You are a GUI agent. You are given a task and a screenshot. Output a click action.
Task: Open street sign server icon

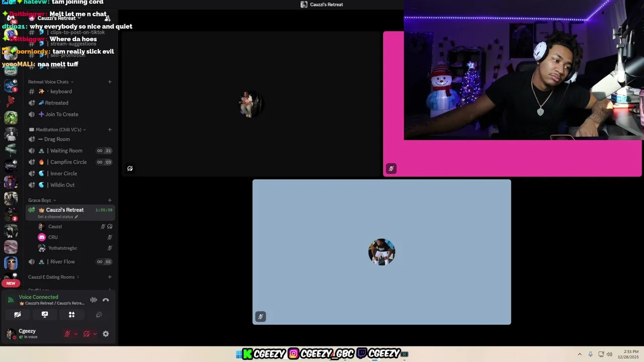coord(11,150)
